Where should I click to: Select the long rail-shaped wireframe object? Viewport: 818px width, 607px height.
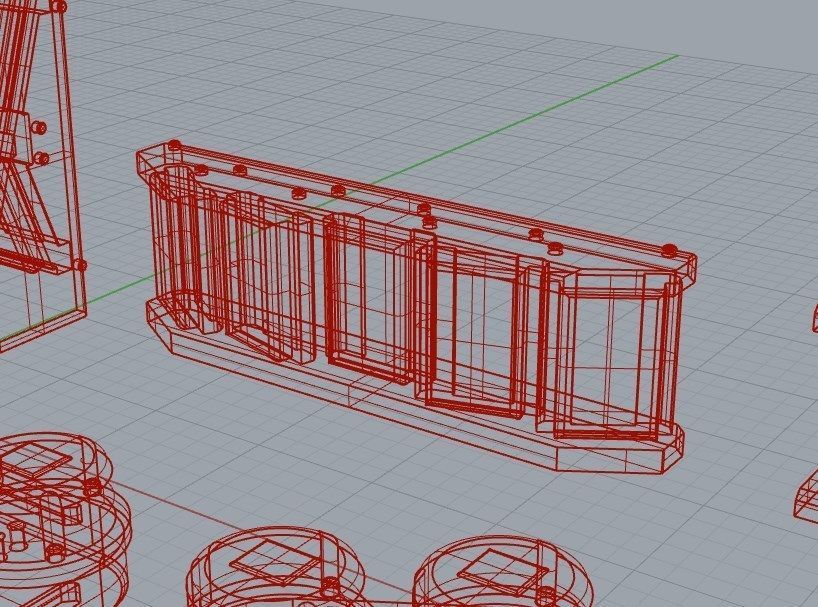(415, 307)
